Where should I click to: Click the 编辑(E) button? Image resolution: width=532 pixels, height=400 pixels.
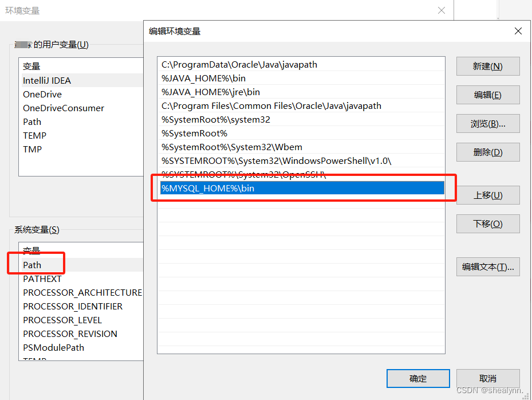[x=487, y=95]
